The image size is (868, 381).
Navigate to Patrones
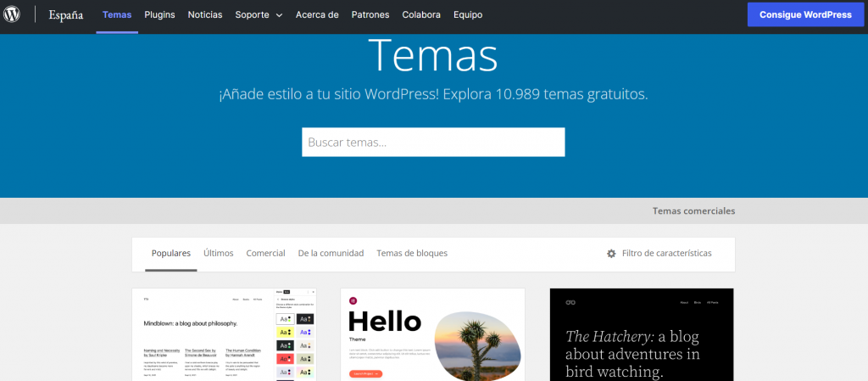tap(370, 15)
